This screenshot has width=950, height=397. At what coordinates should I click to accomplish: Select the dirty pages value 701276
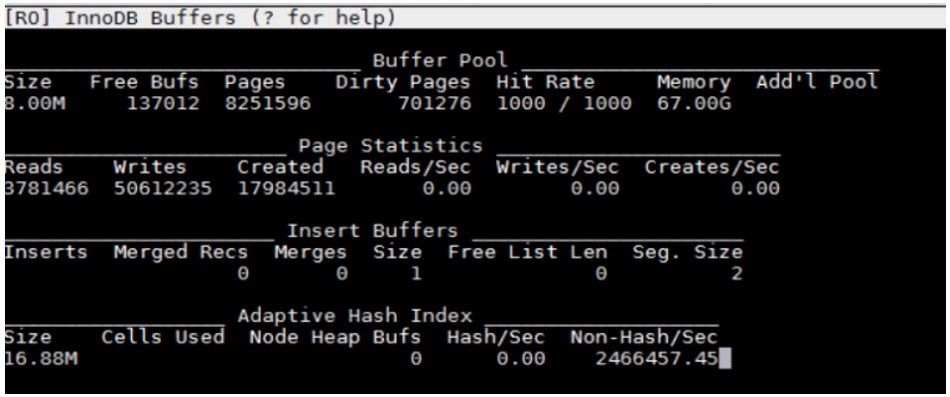(434, 104)
